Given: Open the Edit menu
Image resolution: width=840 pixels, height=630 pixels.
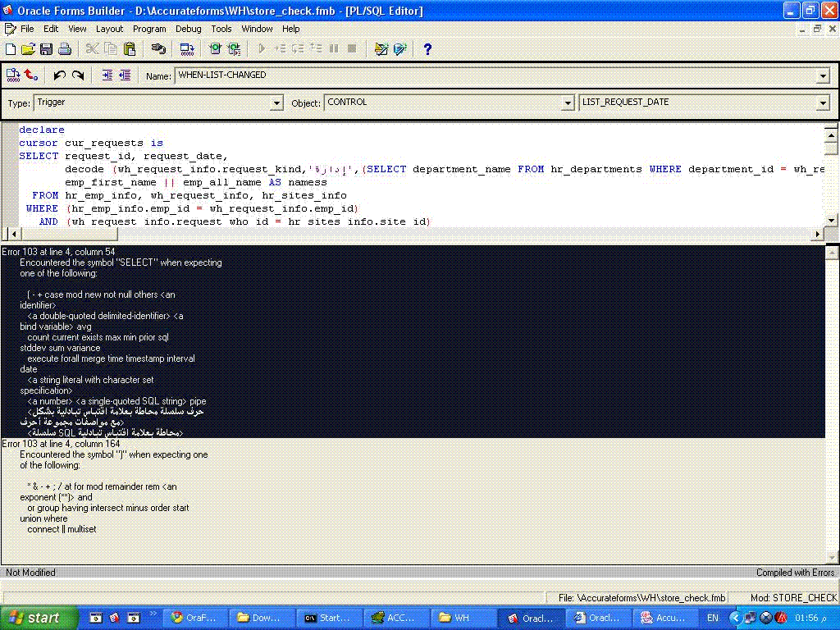Looking at the screenshot, I should coord(51,29).
